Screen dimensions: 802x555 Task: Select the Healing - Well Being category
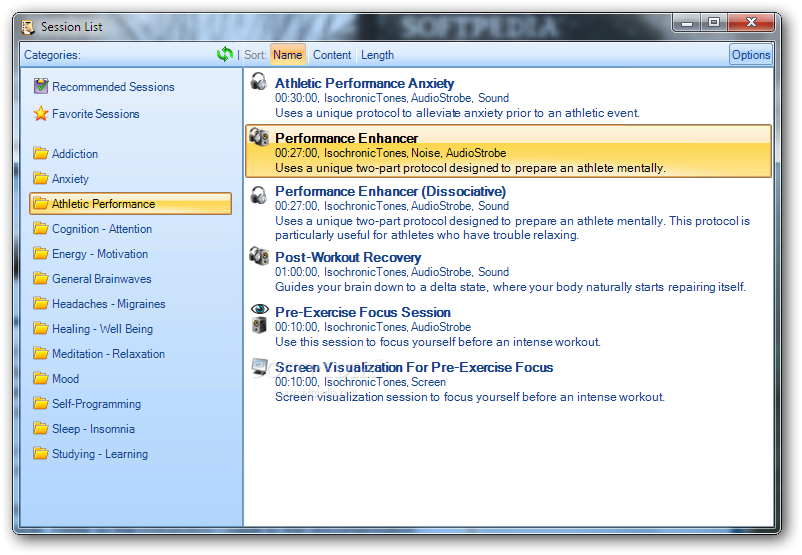102,329
